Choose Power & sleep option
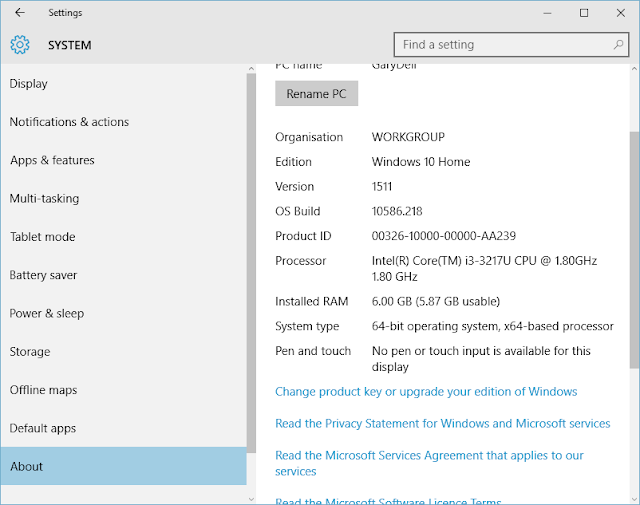The width and height of the screenshot is (640, 505). click(x=47, y=313)
